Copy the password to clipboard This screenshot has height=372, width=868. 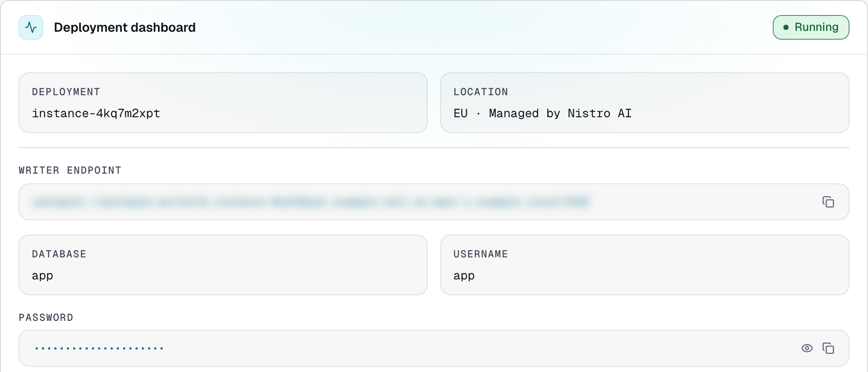click(x=828, y=348)
